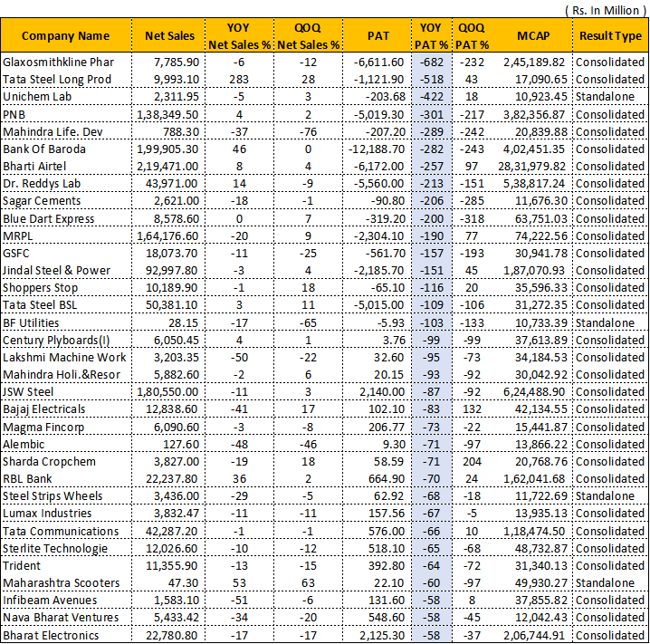
Task: Click BF Utilities company name
Action: click(31, 323)
